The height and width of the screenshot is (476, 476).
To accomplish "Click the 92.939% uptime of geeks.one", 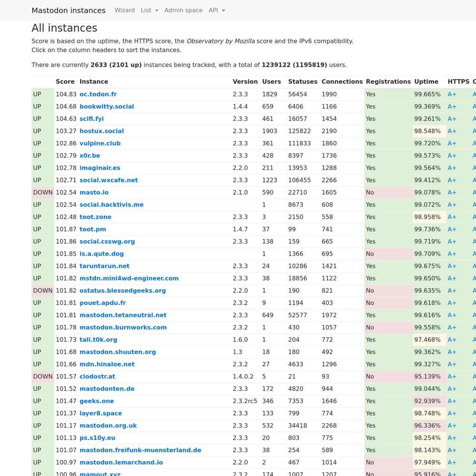I will click(x=427, y=401).
